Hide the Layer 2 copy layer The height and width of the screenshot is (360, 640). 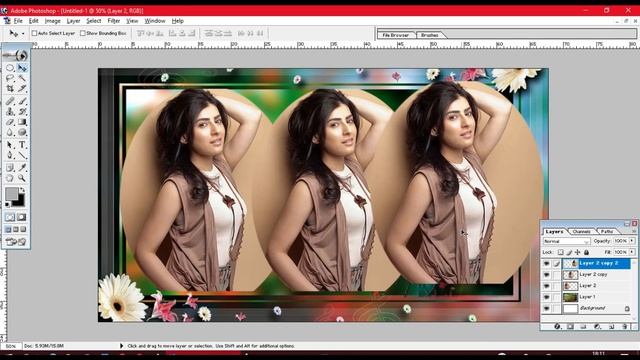tap(546, 275)
